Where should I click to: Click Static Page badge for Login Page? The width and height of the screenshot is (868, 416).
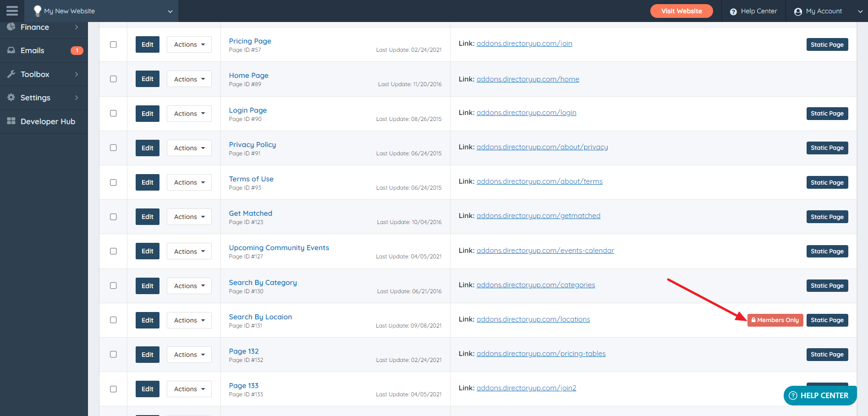point(827,114)
